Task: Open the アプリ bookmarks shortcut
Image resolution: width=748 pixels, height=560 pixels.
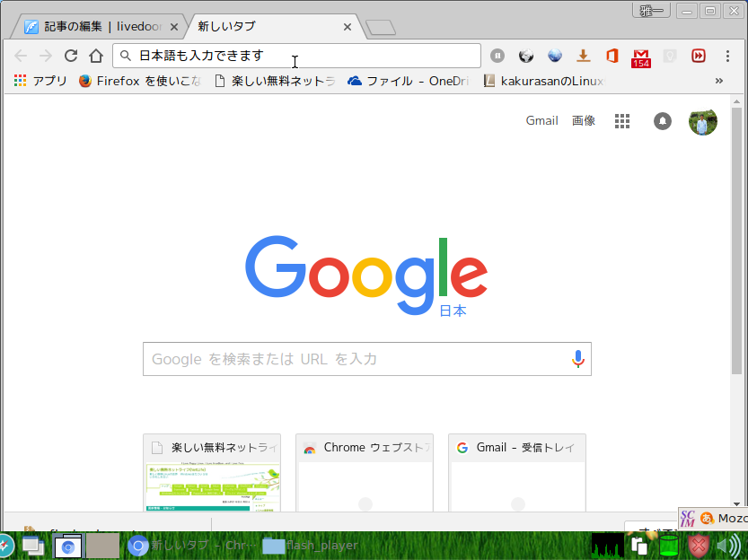Action: pyautogui.click(x=40, y=81)
